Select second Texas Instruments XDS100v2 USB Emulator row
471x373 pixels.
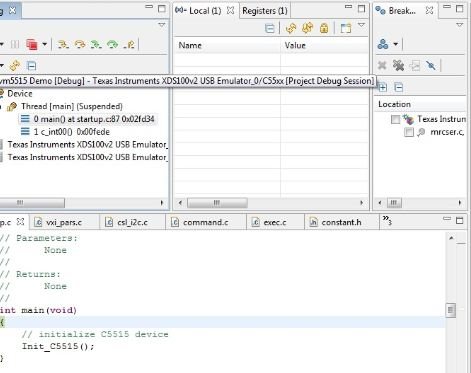point(87,157)
